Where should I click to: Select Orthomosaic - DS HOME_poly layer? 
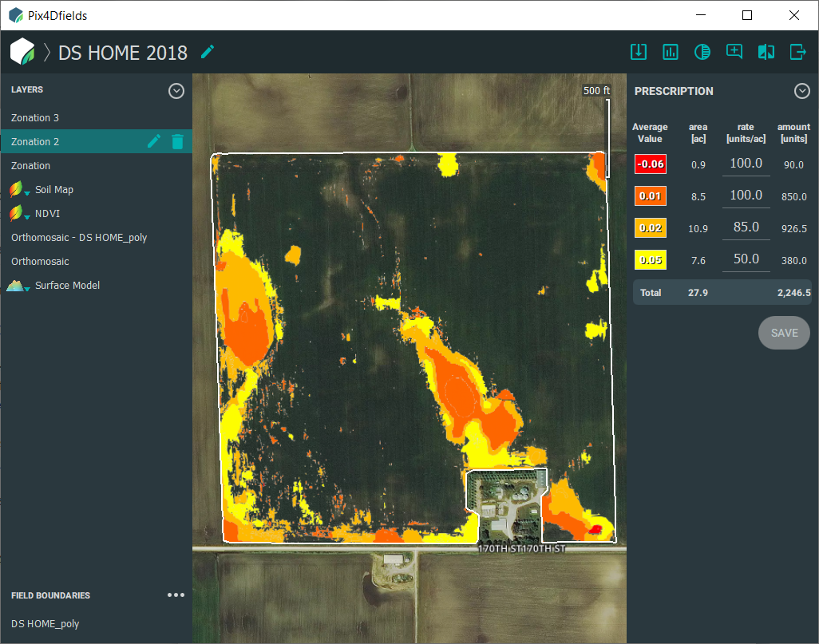(96, 238)
